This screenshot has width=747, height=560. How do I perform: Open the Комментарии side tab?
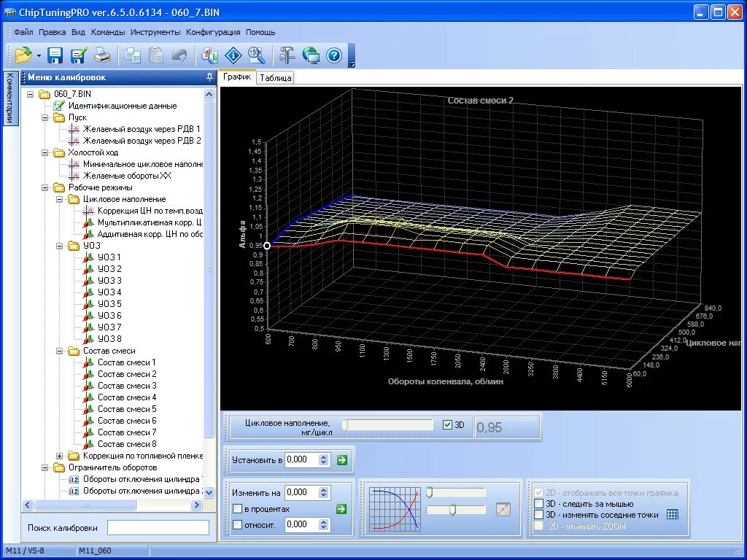pyautogui.click(x=10, y=98)
